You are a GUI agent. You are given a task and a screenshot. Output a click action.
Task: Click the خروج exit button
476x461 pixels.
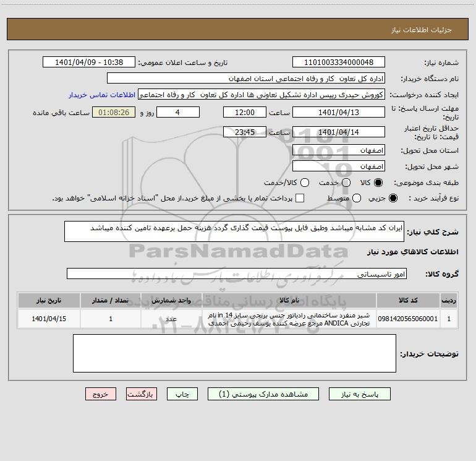101,394
